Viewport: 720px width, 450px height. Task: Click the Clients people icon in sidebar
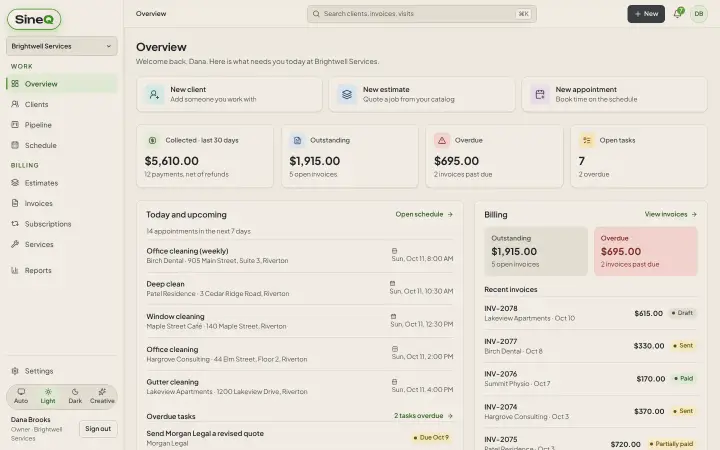tap(15, 104)
